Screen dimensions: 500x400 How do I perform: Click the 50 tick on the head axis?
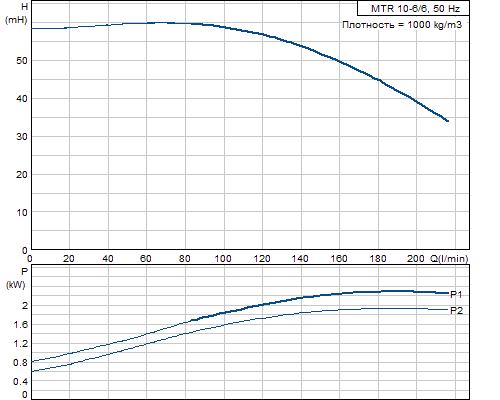22,61
